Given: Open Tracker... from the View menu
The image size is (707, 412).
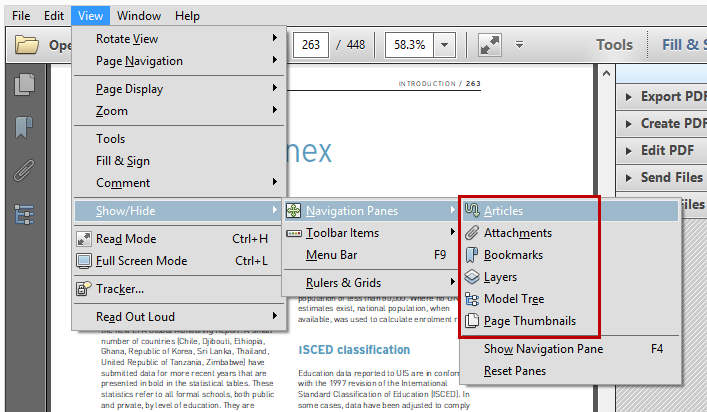Looking at the screenshot, I should coord(179,289).
